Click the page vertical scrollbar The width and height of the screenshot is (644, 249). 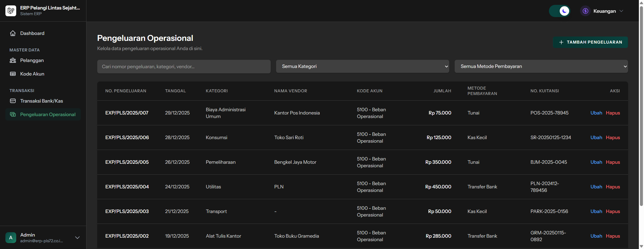click(641, 108)
